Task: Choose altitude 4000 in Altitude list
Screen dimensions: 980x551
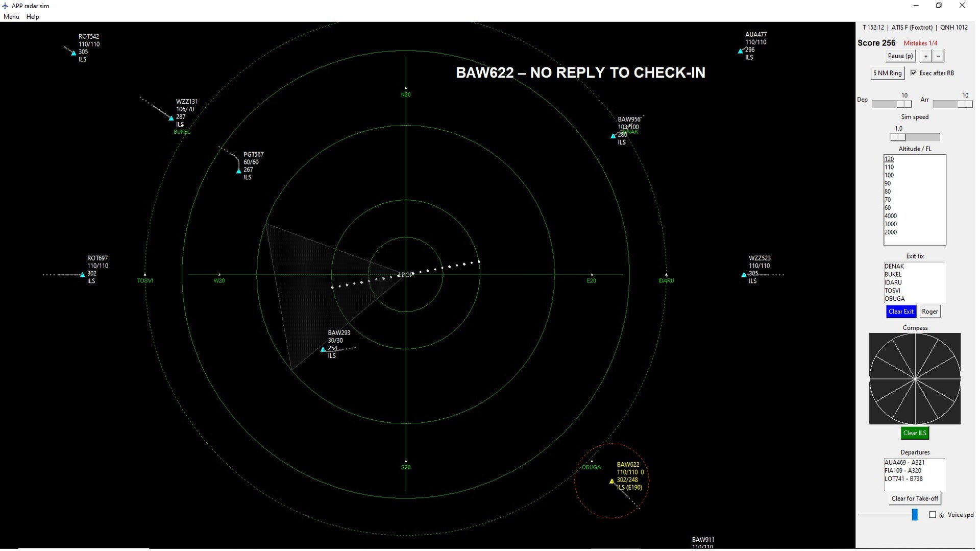Action: 891,216
